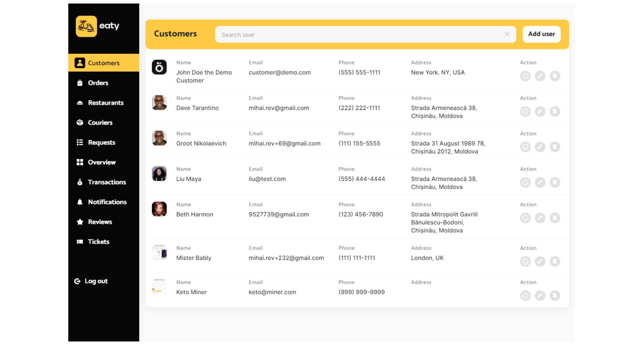Click edit pencil for Beth Harmon
644x345 pixels.
[x=540, y=218]
